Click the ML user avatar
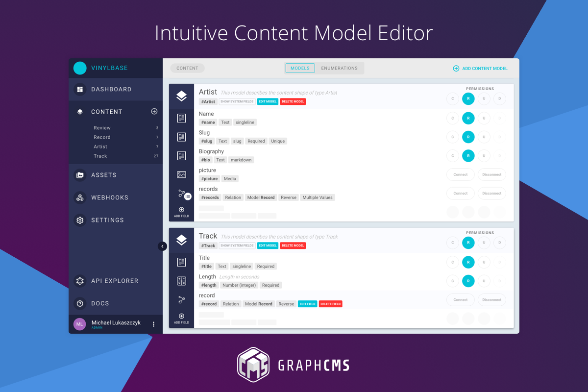This screenshot has width=588, height=392. (80, 324)
